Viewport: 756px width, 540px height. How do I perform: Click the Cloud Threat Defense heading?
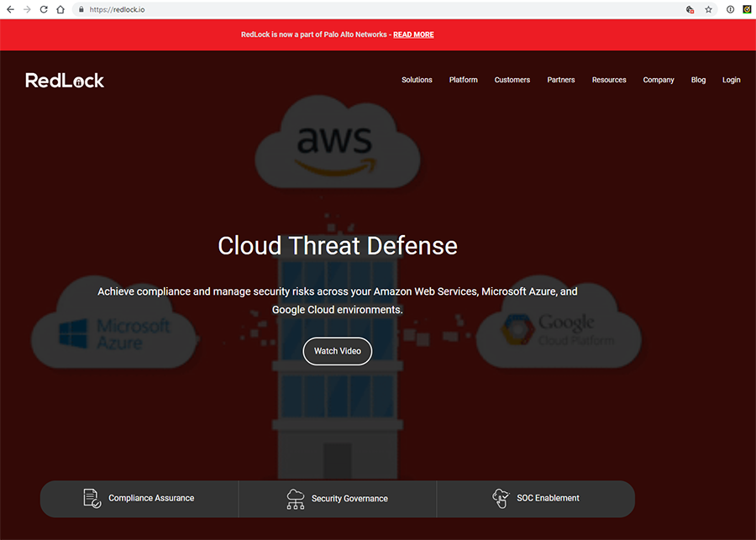tap(338, 246)
